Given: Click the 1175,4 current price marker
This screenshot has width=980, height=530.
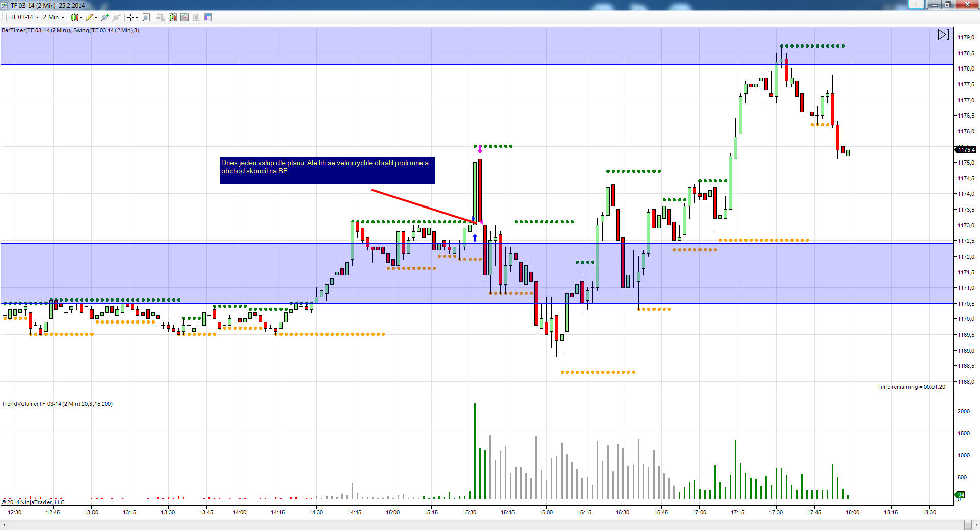Looking at the screenshot, I should point(966,150).
